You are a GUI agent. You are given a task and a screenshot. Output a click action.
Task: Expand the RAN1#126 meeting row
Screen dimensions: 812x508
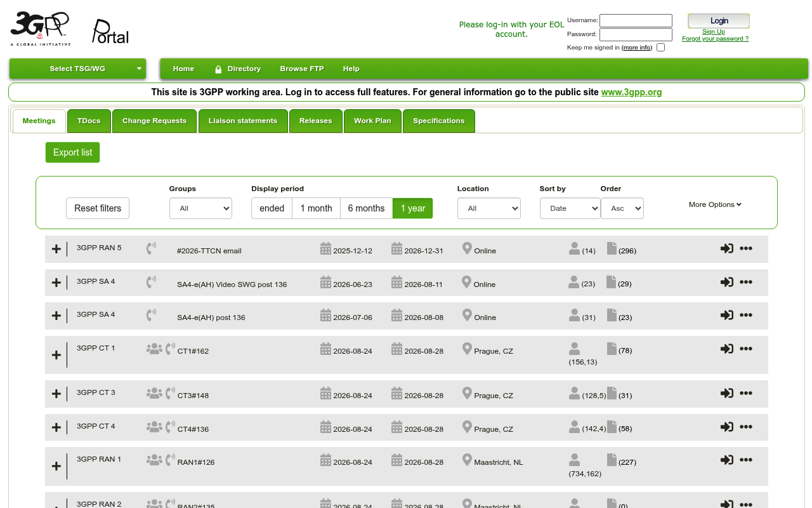pyautogui.click(x=56, y=466)
